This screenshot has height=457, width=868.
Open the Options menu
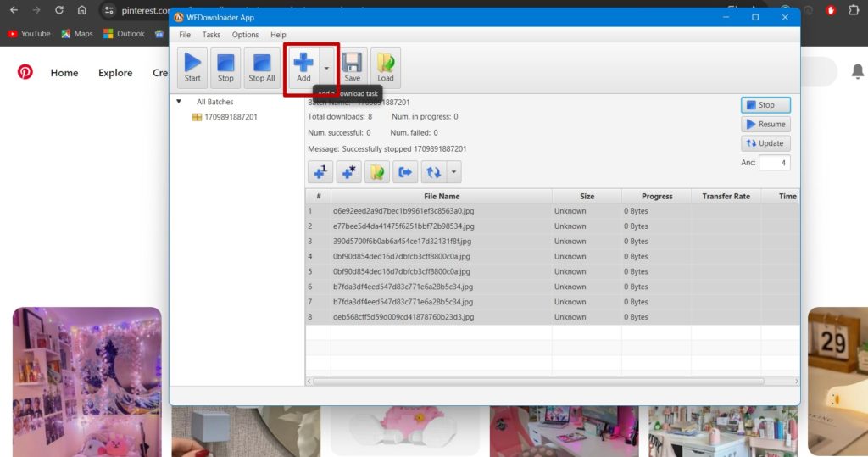(x=245, y=35)
